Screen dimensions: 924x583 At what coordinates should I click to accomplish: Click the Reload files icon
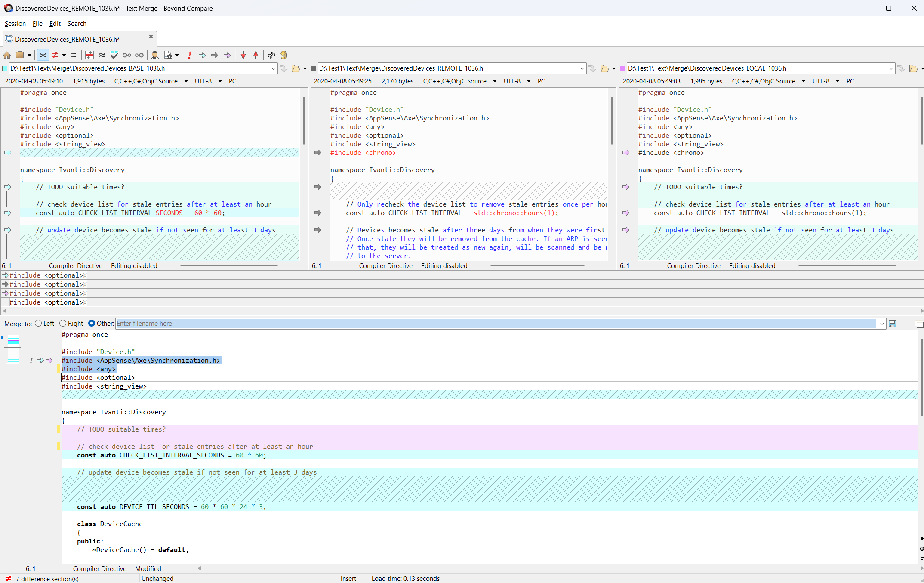point(284,55)
